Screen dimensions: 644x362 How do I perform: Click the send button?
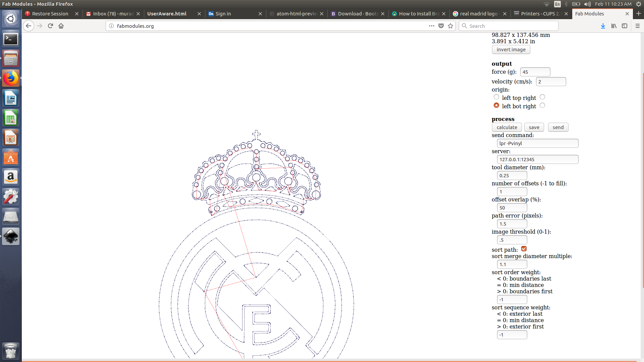tap(558, 127)
